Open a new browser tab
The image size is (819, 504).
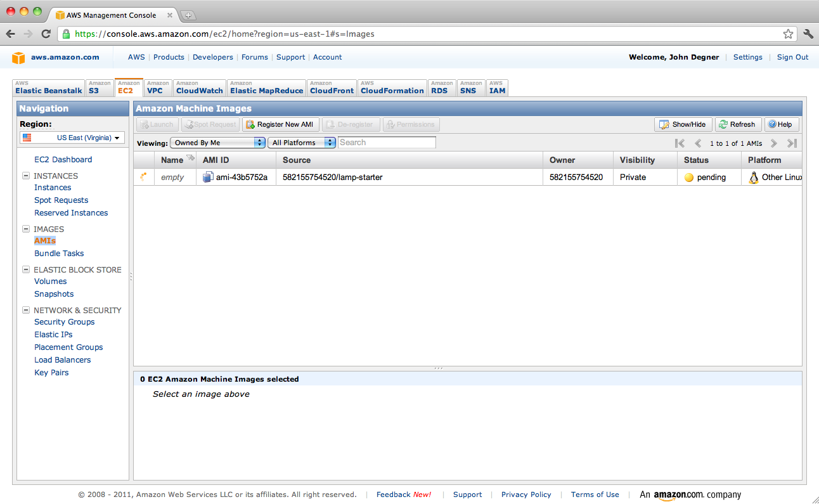click(189, 15)
